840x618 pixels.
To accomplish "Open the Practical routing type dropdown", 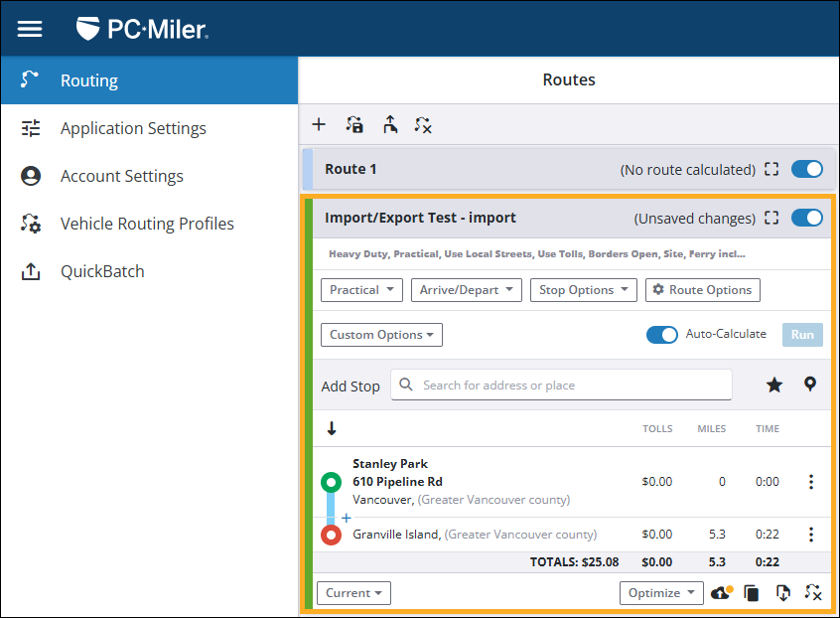I will click(361, 290).
